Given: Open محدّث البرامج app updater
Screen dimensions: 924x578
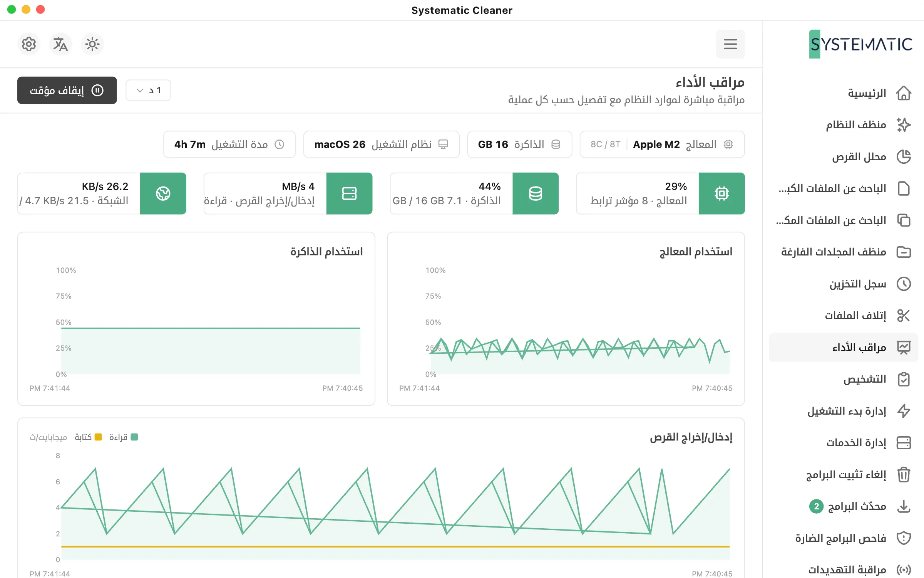Looking at the screenshot, I should point(857,506).
